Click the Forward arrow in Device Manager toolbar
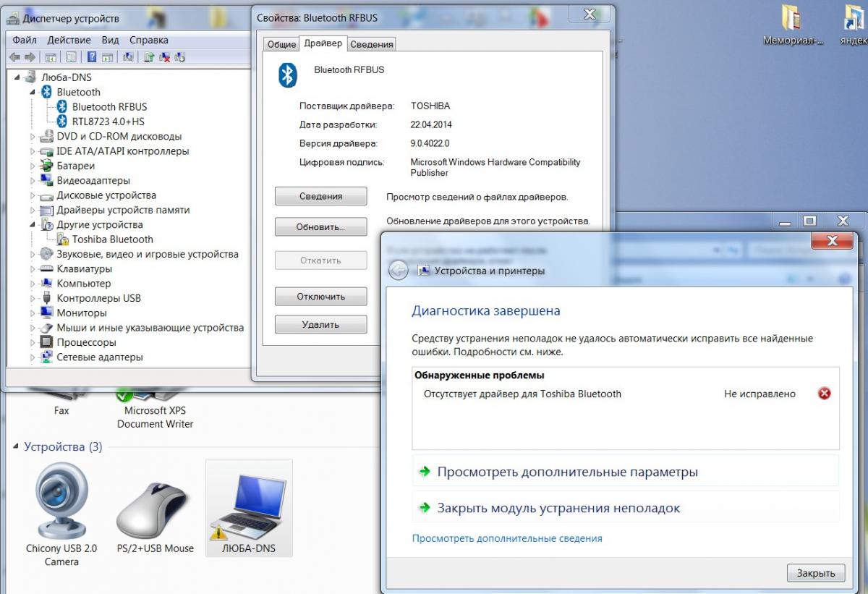Screen dimensions: 868x594 coord(30,57)
